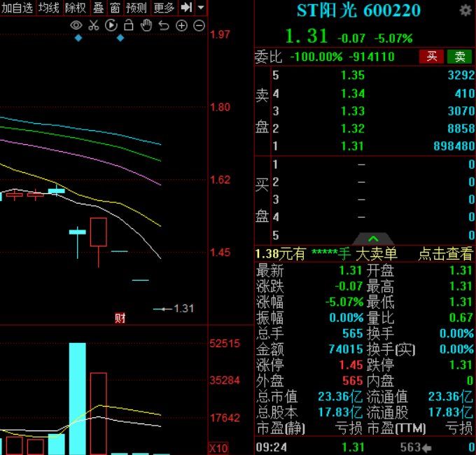
Task: Select sell level 5 price 1.35
Action: [x=352, y=76]
